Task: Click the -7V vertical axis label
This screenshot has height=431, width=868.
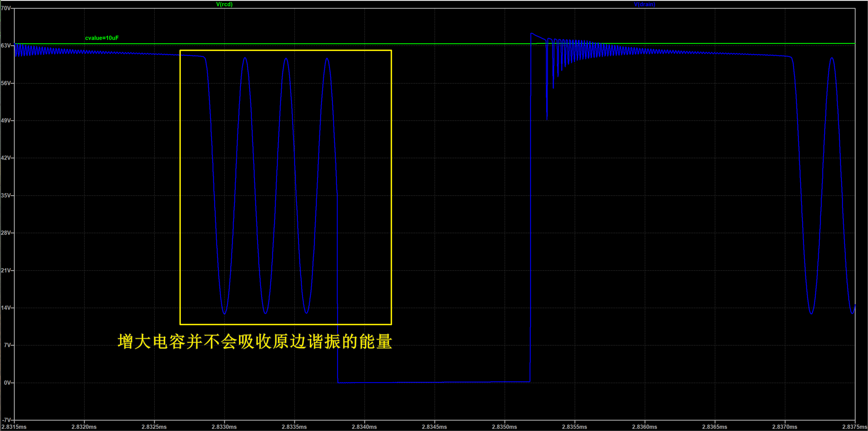Action: [6, 420]
